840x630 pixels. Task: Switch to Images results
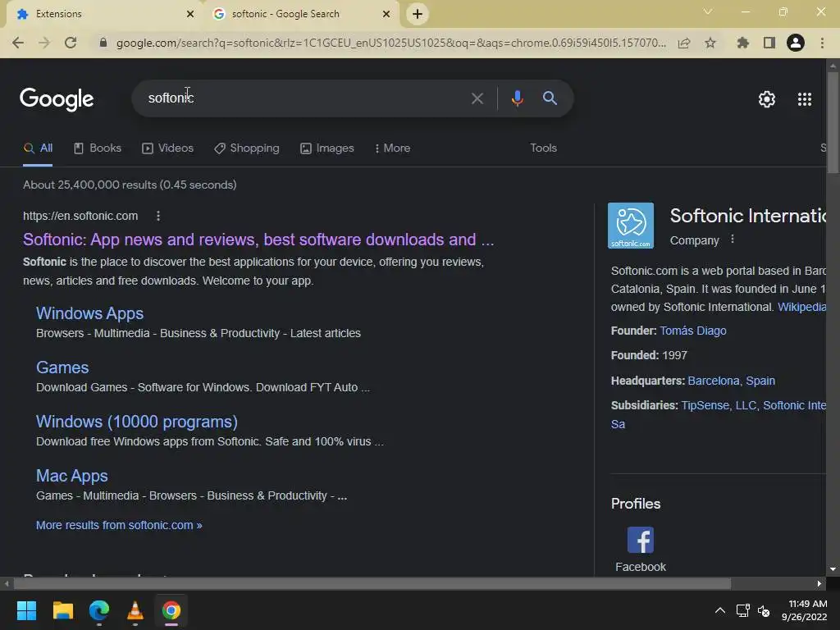[x=326, y=148]
